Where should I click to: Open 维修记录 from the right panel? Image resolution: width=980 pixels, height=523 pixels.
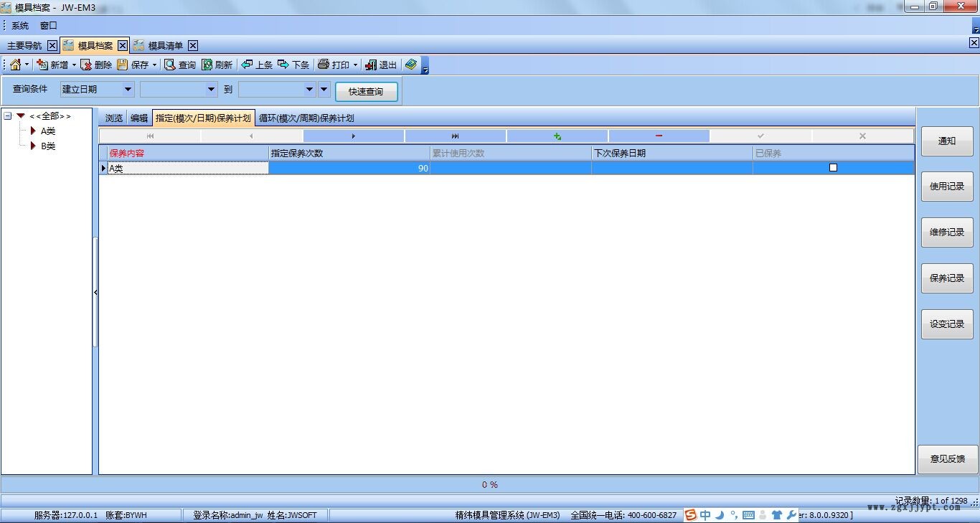pos(946,232)
